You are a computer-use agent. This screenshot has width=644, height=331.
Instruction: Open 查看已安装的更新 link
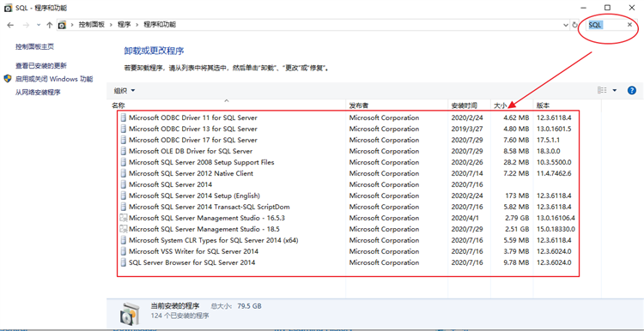tap(41, 66)
